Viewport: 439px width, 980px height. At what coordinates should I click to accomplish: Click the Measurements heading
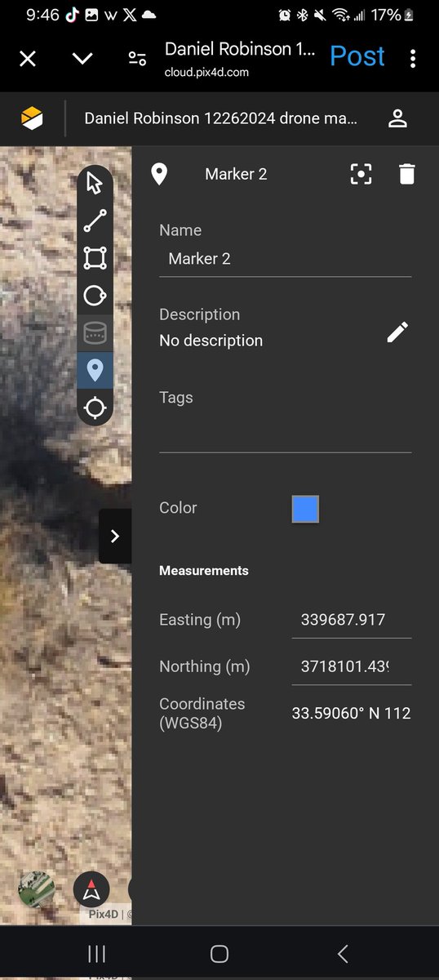(204, 571)
